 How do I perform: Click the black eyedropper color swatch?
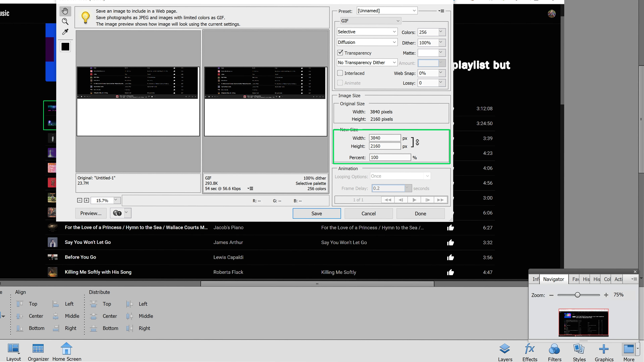[65, 47]
